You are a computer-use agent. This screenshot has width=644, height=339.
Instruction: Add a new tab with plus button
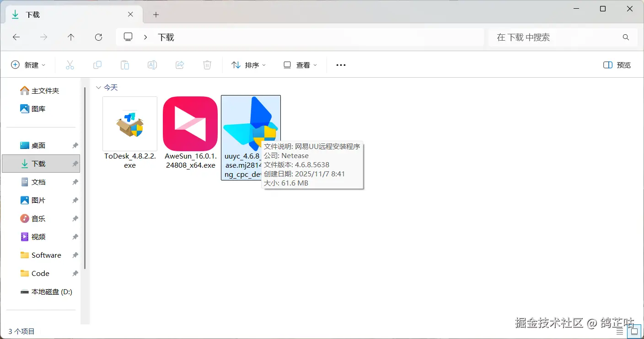156,15
